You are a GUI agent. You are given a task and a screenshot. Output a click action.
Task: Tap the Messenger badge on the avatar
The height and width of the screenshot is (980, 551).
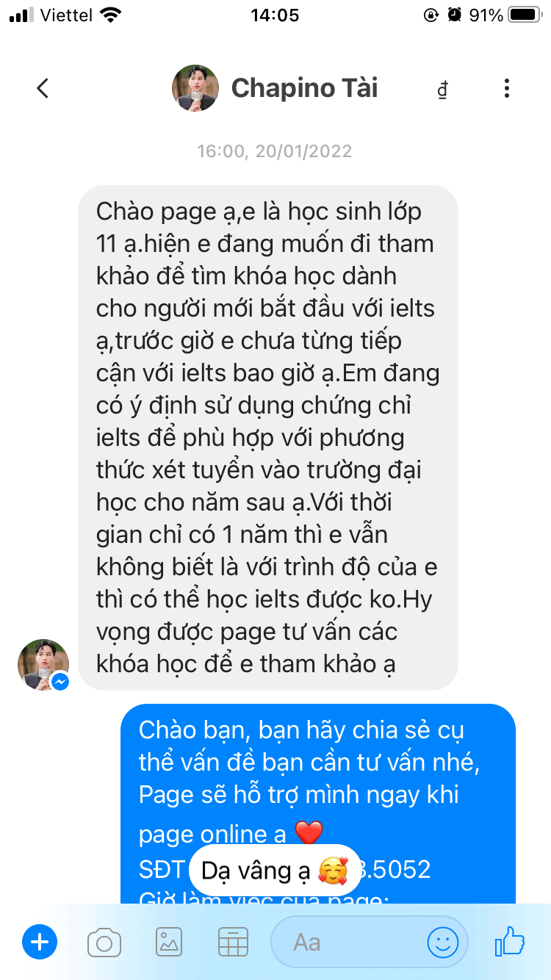click(x=60, y=682)
